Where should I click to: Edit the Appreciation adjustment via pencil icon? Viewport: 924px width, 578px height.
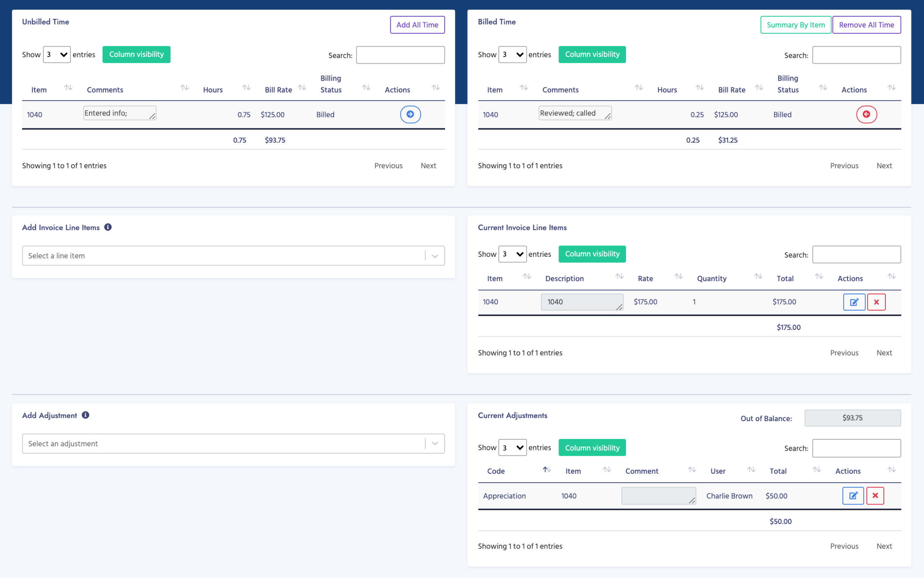(854, 495)
